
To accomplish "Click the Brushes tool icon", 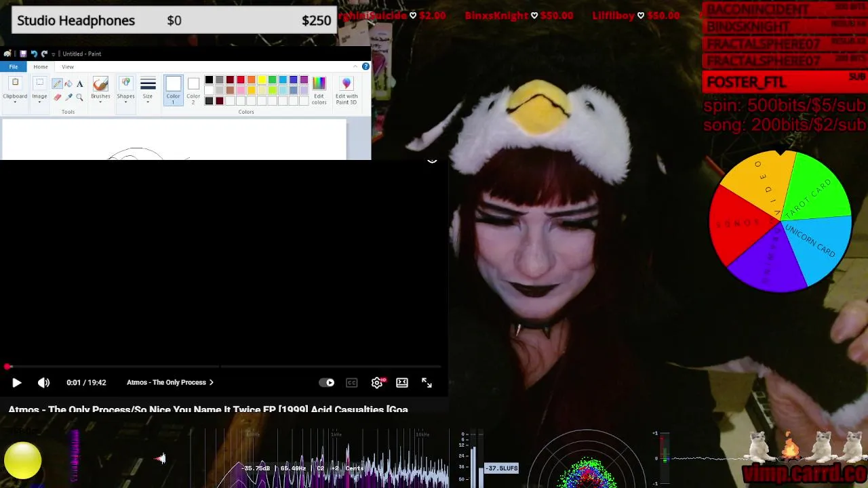I will 100,84.
